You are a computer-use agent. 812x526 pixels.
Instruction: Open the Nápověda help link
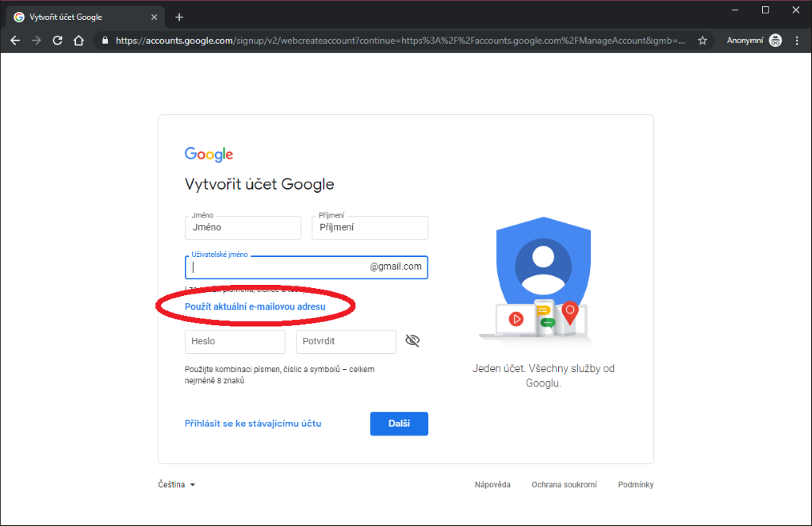[x=492, y=485]
